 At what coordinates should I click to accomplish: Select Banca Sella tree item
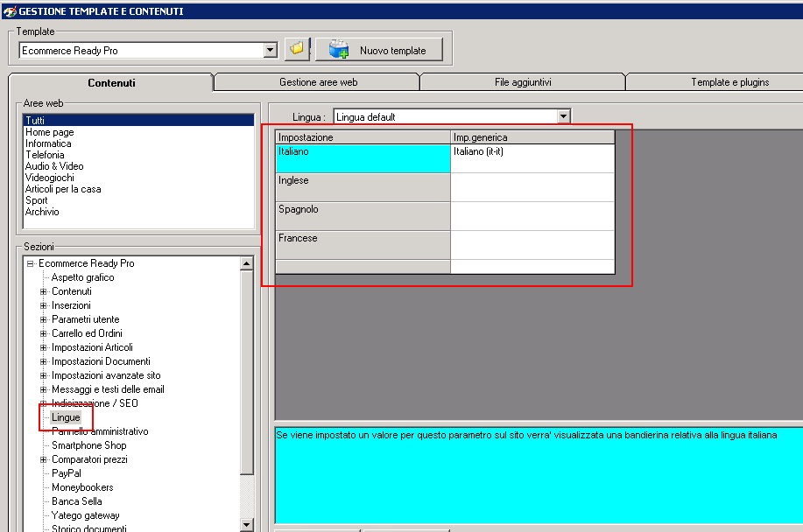click(x=77, y=501)
